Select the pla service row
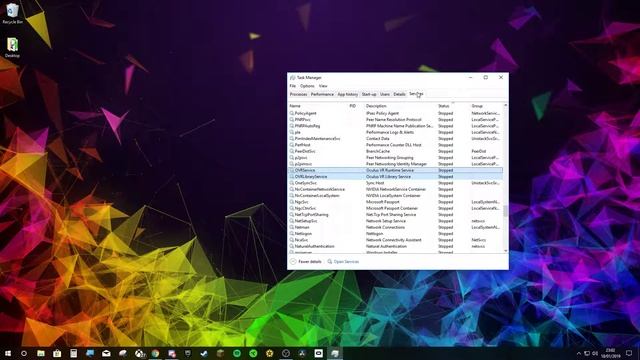The image size is (640, 360). tap(396, 132)
